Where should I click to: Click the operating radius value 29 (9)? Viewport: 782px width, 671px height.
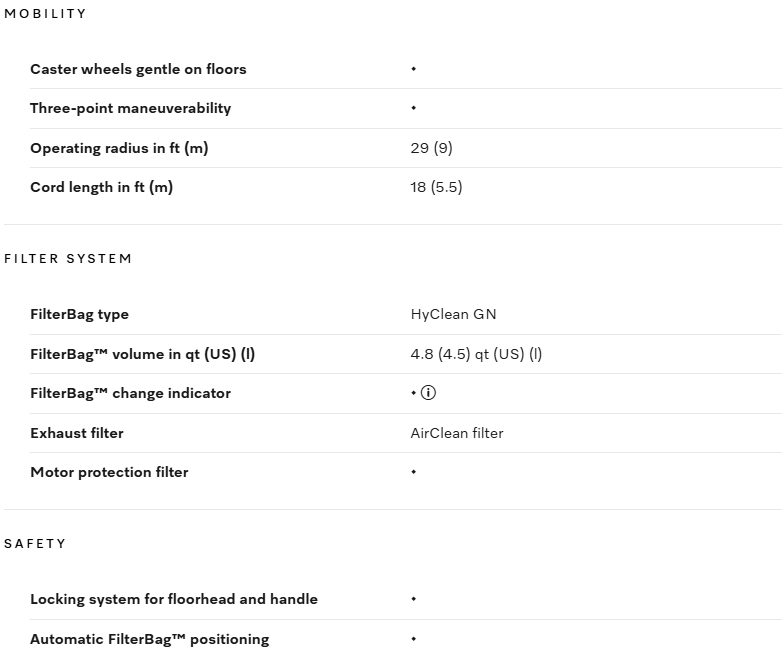point(431,148)
